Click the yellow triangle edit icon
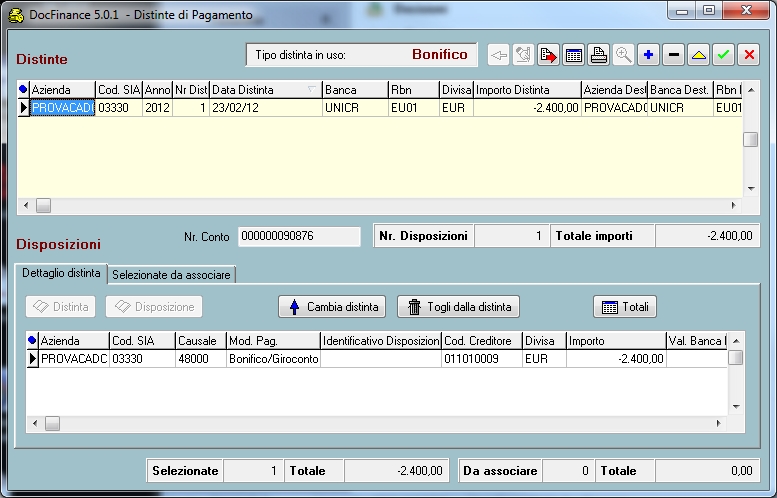777x498 pixels. [x=698, y=55]
